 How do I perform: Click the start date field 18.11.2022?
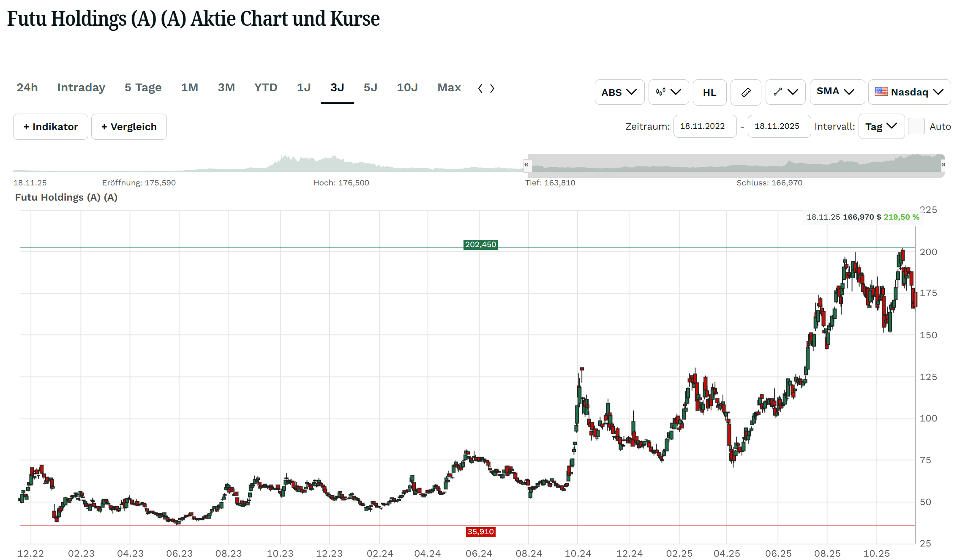click(x=704, y=126)
